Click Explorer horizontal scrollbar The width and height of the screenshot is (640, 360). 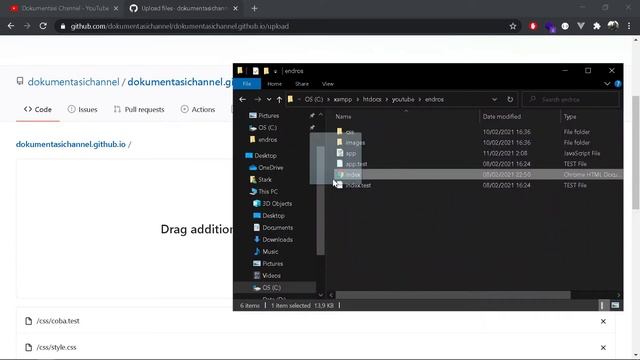click(x=453, y=295)
